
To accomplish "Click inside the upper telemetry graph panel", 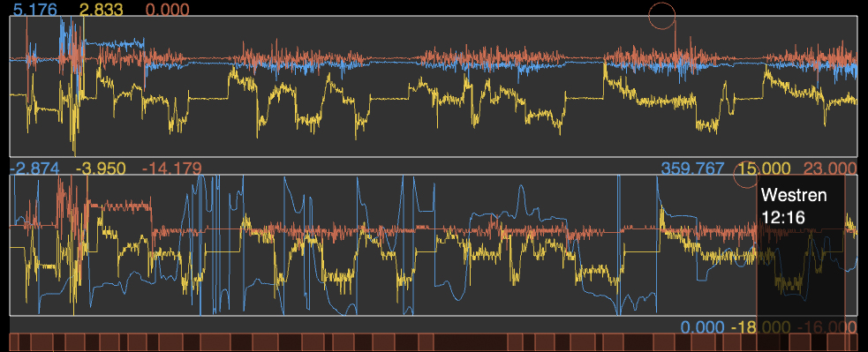I will pyautogui.click(x=434, y=86).
